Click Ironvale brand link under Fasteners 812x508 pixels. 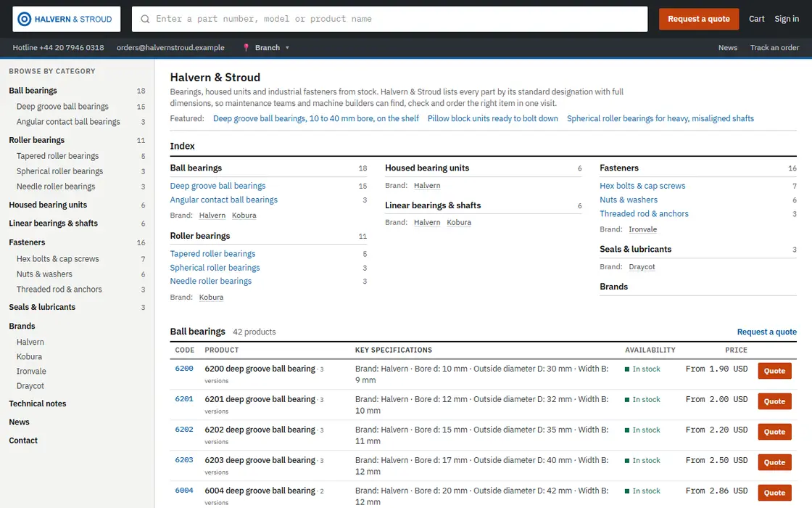pos(642,229)
